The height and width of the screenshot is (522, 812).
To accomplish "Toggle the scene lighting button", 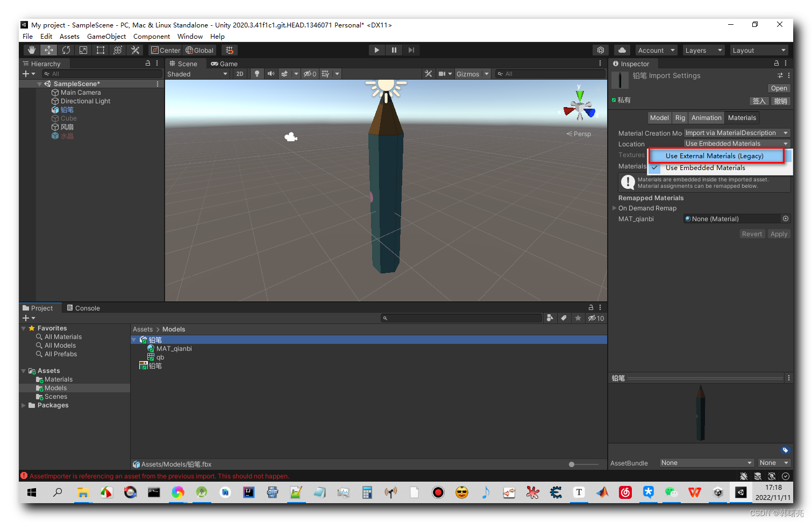I will tap(258, 74).
